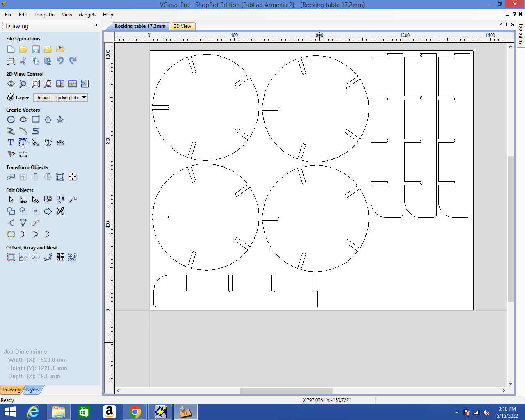
Task: Select the Draw Circle tool
Action: pos(11,119)
